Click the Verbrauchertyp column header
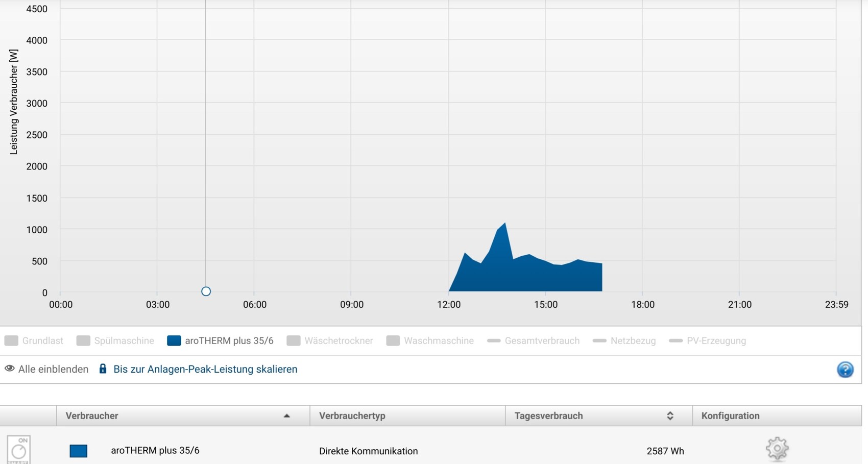The image size is (868, 464). [x=352, y=416]
